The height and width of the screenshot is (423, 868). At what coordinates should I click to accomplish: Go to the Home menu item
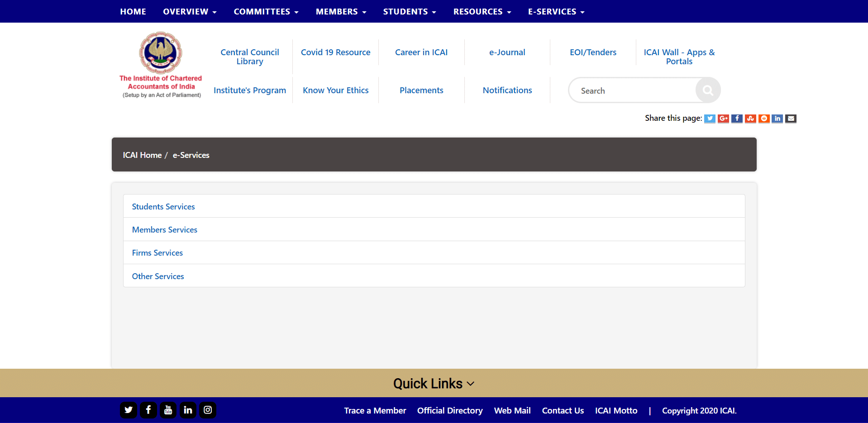click(x=133, y=11)
